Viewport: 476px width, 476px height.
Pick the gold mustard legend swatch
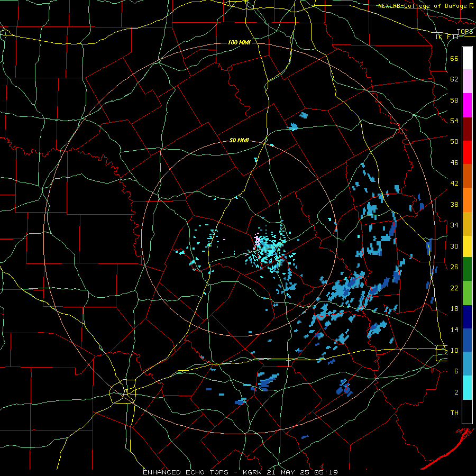[x=467, y=224]
